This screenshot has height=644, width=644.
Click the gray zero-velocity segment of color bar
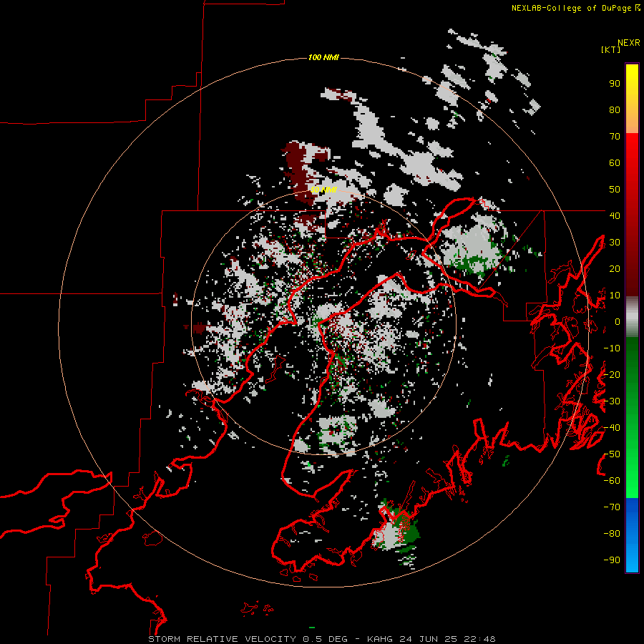pos(632,317)
